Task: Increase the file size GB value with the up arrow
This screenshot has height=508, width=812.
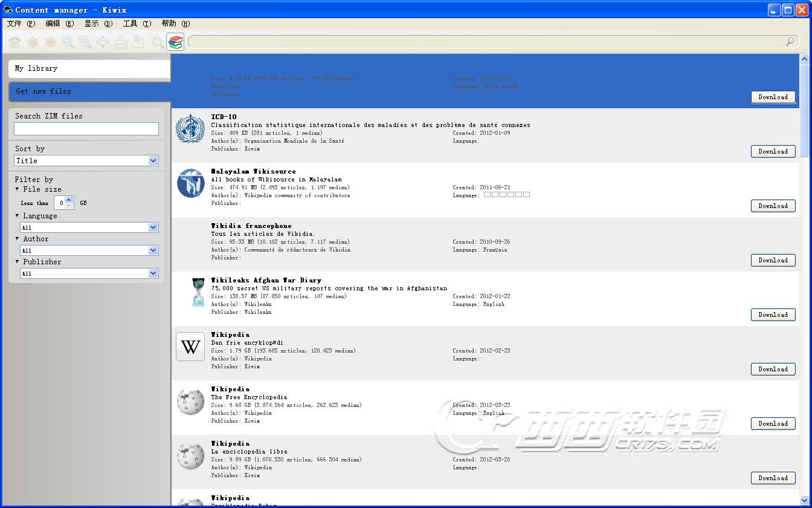Action: coord(69,200)
